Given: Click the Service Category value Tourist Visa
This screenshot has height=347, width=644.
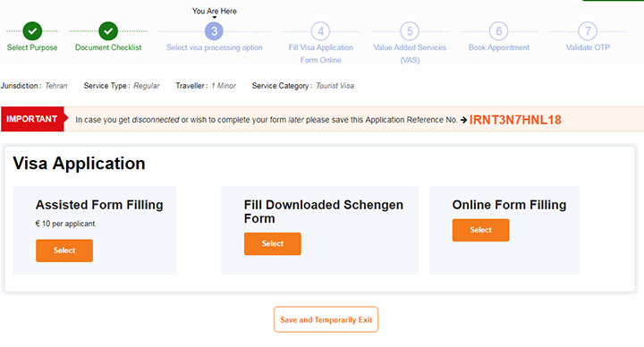Looking at the screenshot, I should (x=335, y=86).
